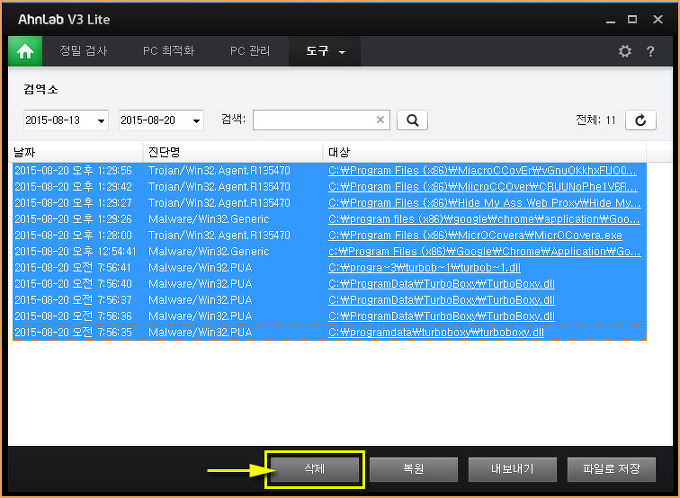Screen dimensions: 680x498
Task: Open settings with the gear icon
Action: tap(624, 51)
